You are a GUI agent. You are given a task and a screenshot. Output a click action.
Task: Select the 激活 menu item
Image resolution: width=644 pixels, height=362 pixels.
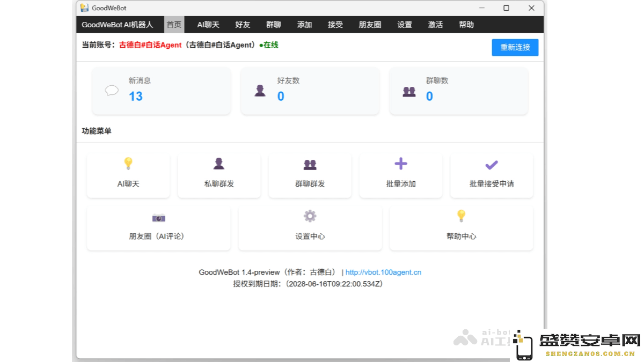pos(435,25)
